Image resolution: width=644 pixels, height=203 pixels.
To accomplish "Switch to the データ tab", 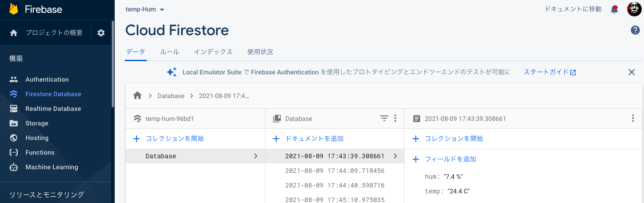I will (136, 52).
